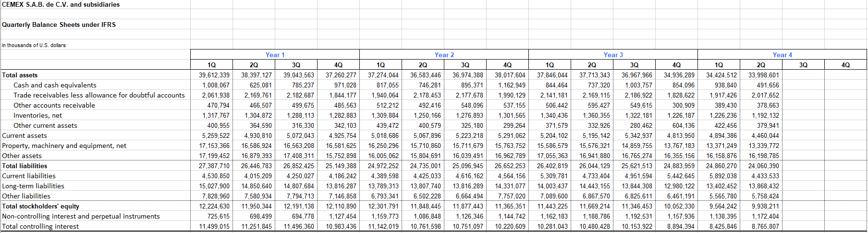
Task: Select the 'Other accounts receivable' row label
Action: (54, 105)
